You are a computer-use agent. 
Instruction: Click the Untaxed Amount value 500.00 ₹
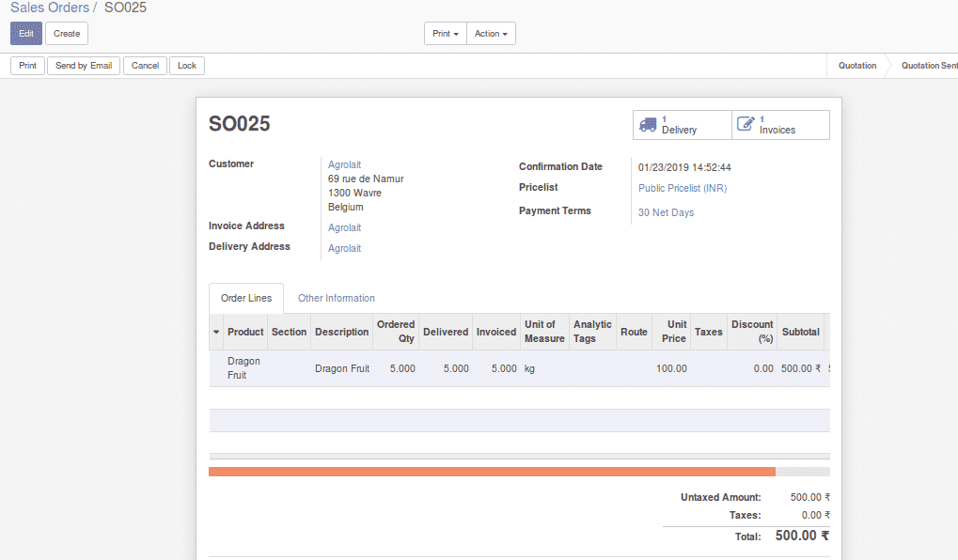[x=810, y=498]
